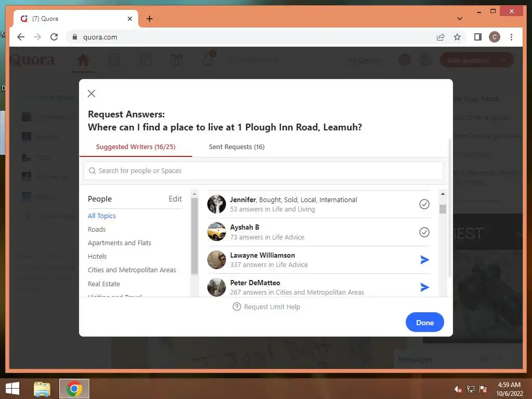Filter writers by Hotels topic
The image size is (532, 399).
[x=97, y=257]
